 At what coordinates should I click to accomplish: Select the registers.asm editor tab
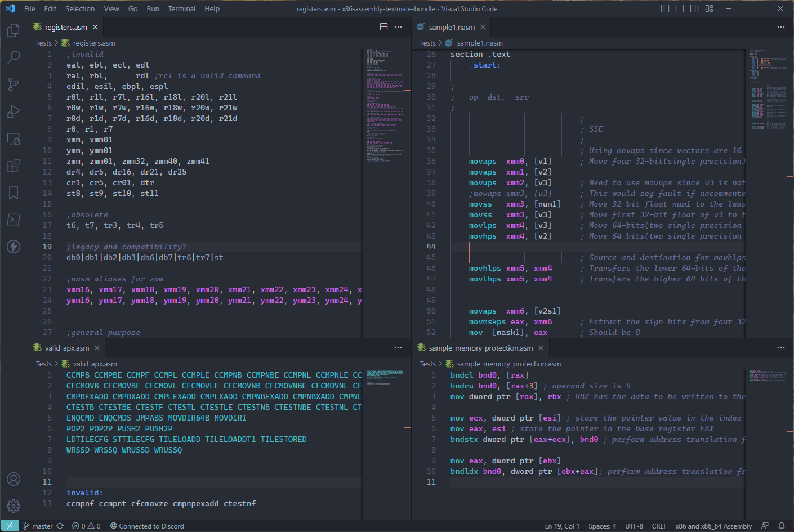click(x=66, y=27)
